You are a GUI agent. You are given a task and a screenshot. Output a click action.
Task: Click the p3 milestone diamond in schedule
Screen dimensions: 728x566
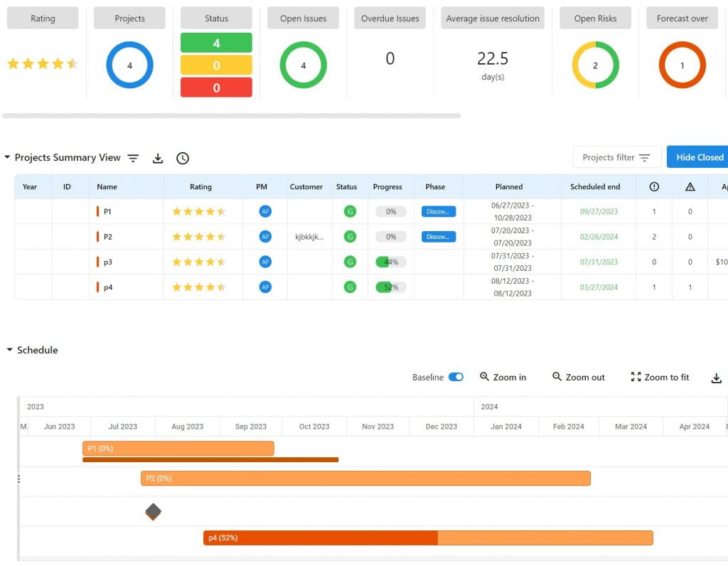point(154,512)
